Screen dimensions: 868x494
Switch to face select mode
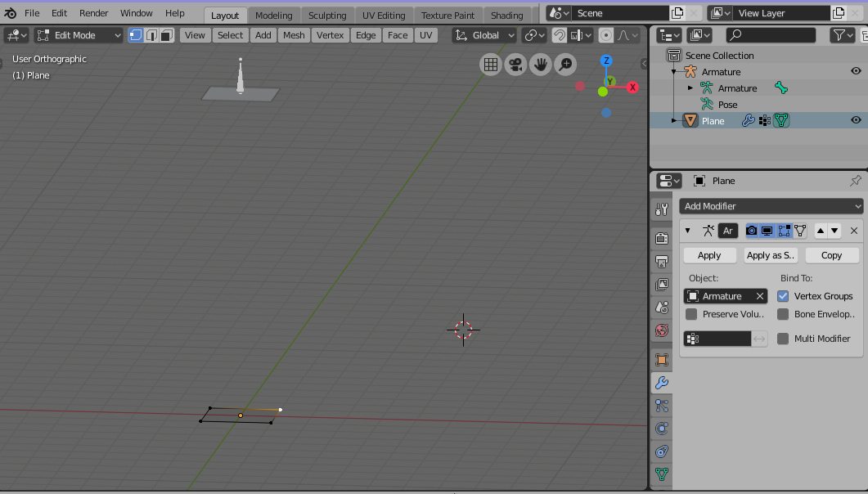click(167, 35)
